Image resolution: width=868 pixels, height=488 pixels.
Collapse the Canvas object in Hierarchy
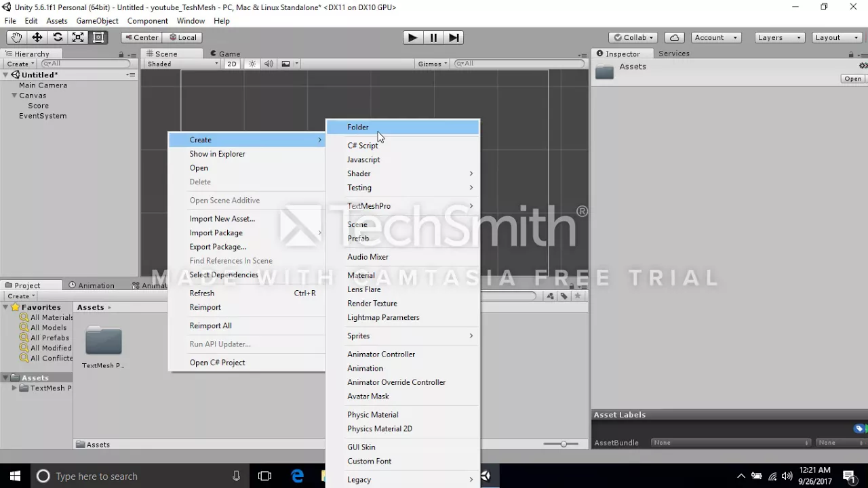pos(14,96)
